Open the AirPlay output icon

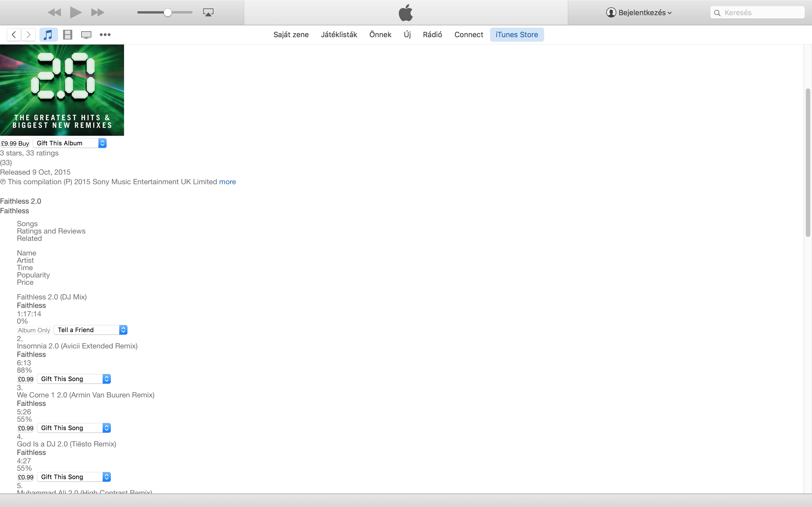coord(208,12)
